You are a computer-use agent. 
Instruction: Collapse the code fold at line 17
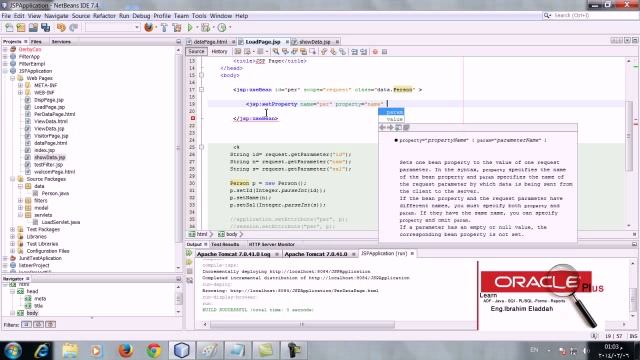201,89
